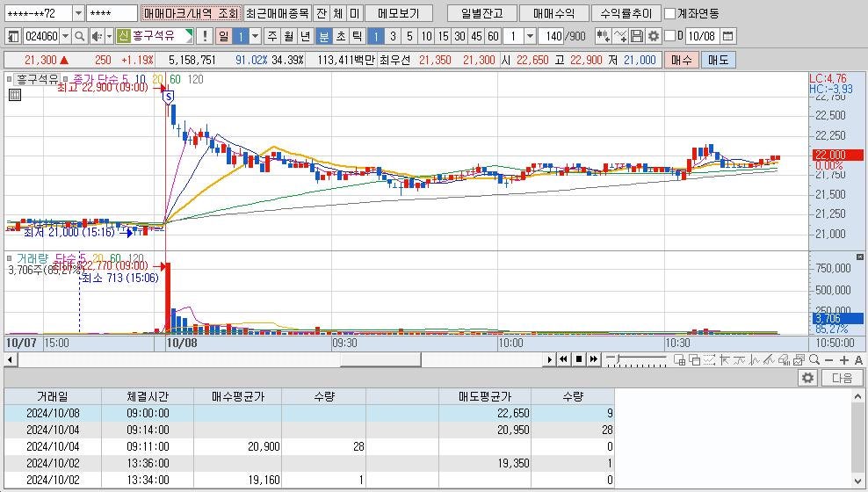The width and height of the screenshot is (868, 492).
Task: Click the 수익률추이 button
Action: tap(626, 13)
